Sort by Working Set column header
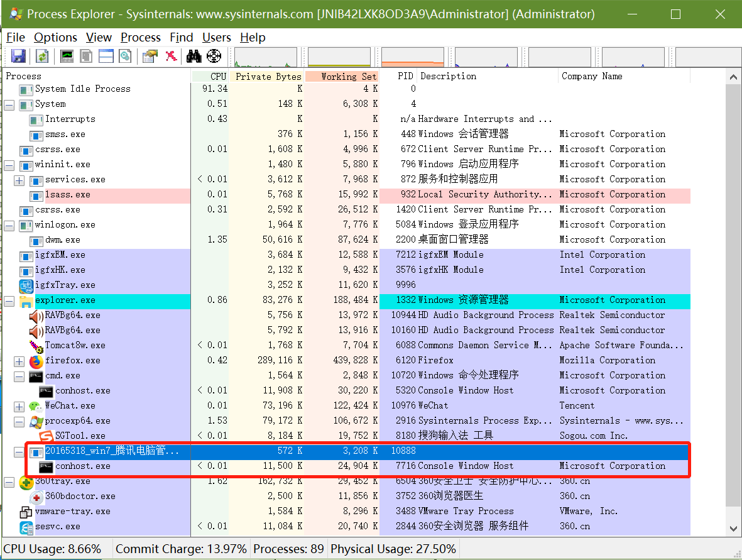This screenshot has width=742, height=560. [x=342, y=76]
